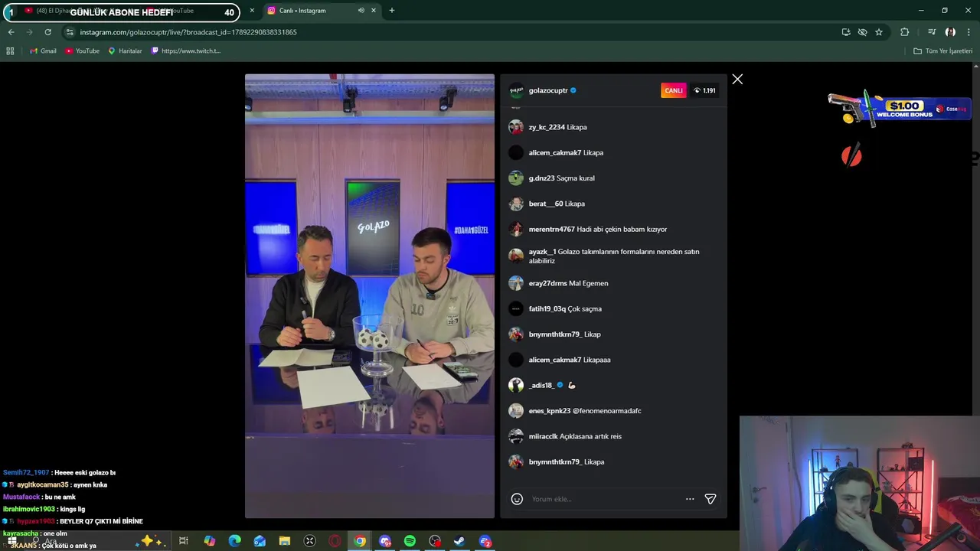Open Discord from the taskbar
Image resolution: width=980 pixels, height=551 pixels.
click(x=385, y=541)
